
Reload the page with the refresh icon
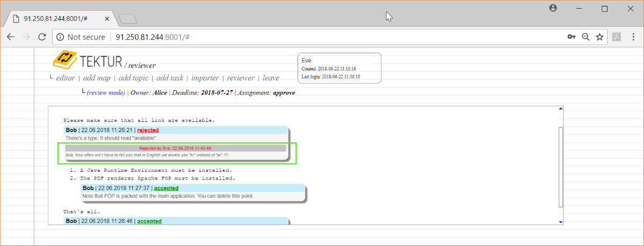42,37
